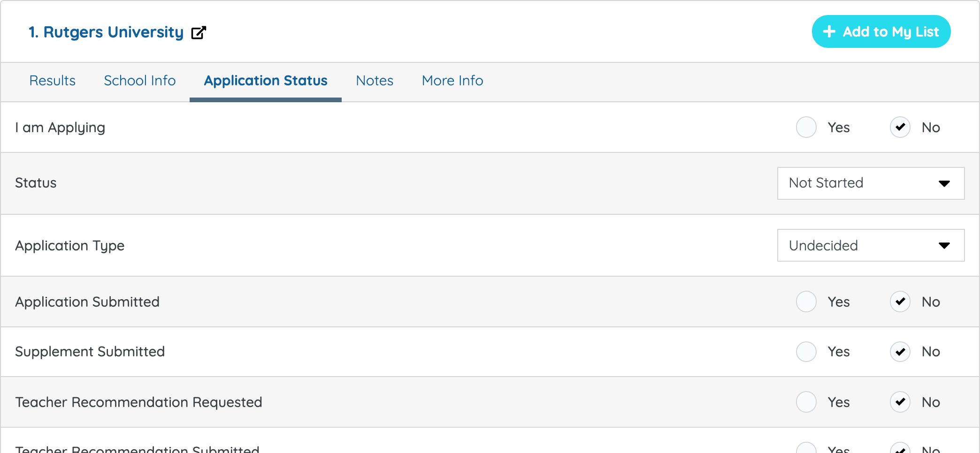This screenshot has height=453, width=980.
Task: Mark Supplement Submitted as Yes
Action: 806,352
